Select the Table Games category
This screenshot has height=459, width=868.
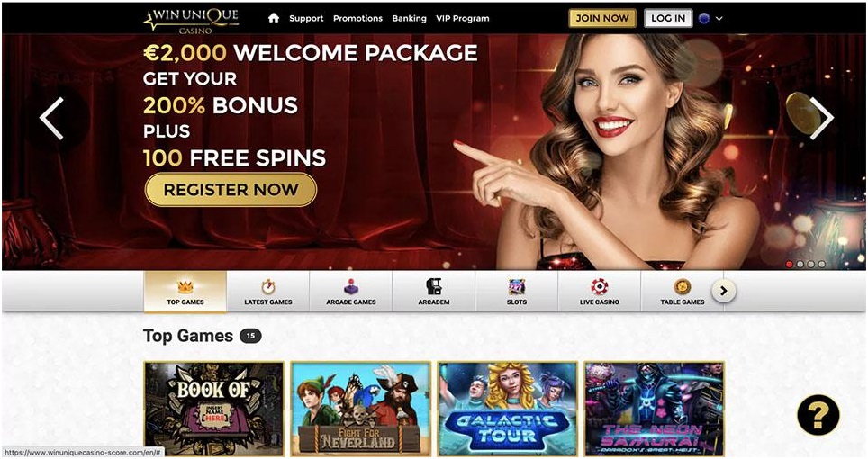click(682, 292)
